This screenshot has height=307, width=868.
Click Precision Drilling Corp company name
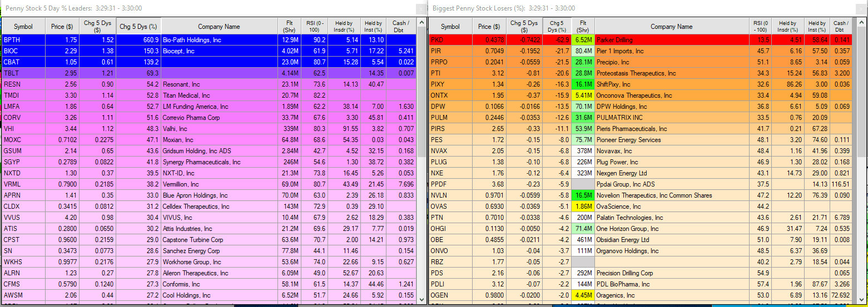pos(624,273)
